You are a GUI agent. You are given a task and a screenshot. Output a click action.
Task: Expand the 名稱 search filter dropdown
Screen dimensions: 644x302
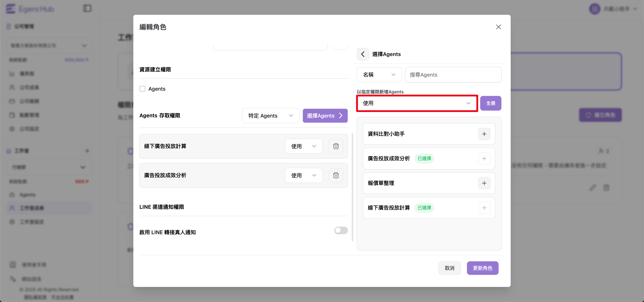[x=379, y=75]
